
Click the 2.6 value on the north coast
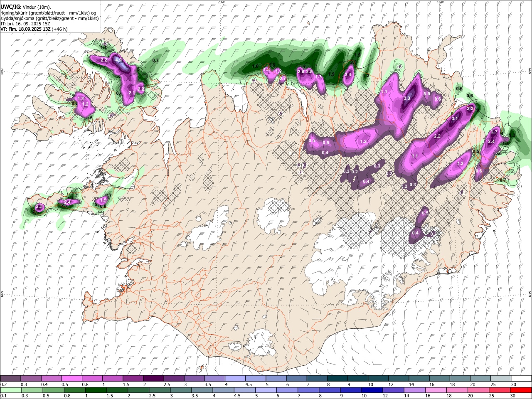[301, 72]
